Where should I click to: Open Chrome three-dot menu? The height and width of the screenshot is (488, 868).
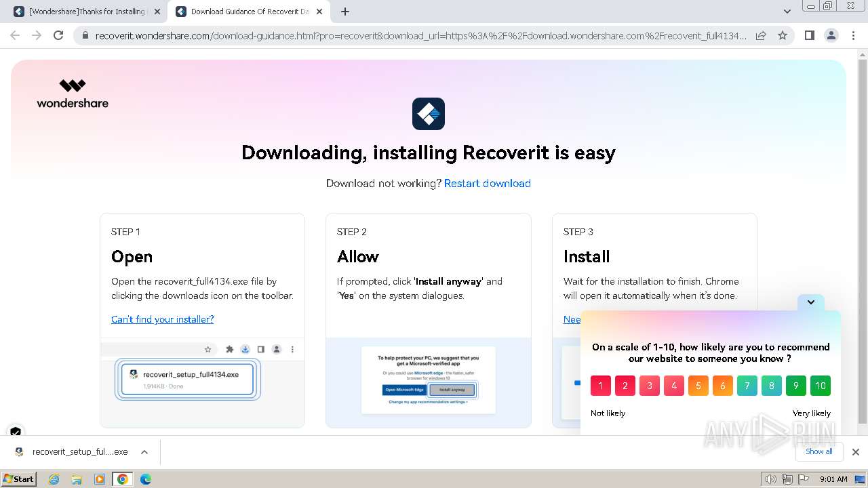click(x=853, y=35)
